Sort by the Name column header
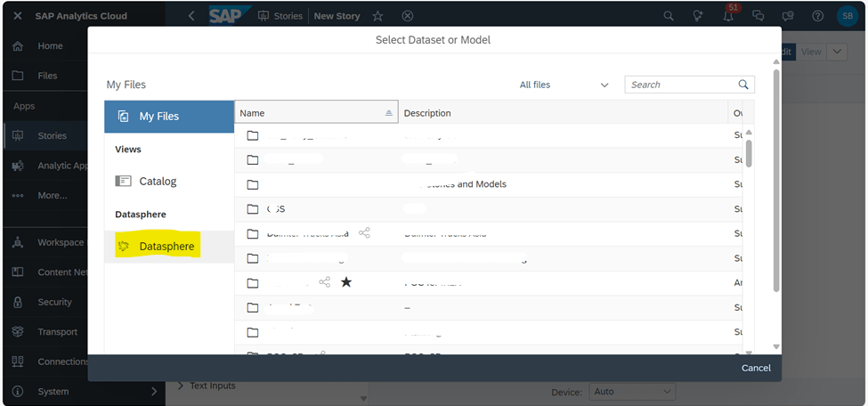 pyautogui.click(x=316, y=113)
